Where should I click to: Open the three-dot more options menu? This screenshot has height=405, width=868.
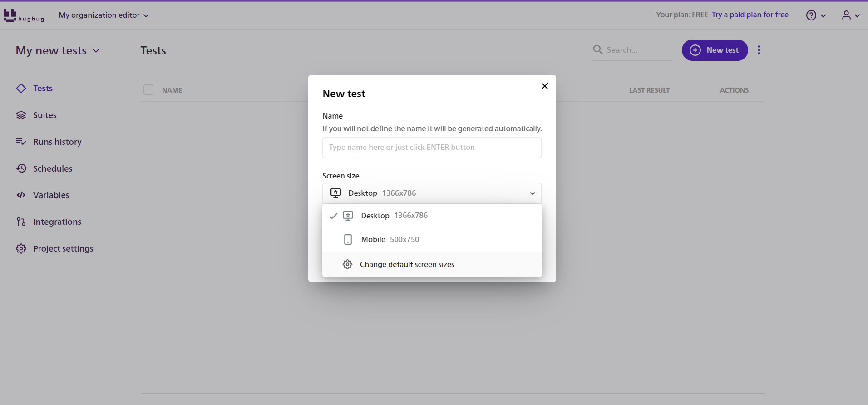coord(759,50)
